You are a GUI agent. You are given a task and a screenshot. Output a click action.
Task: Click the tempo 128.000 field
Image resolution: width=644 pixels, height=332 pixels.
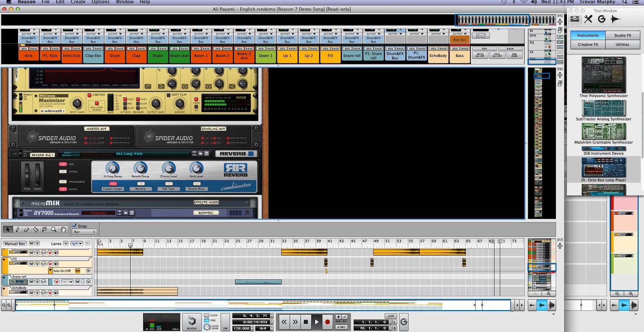242,328
